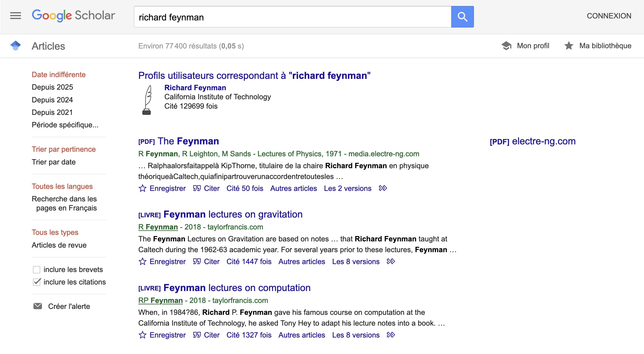Click CONNEXION to sign in

(x=609, y=16)
